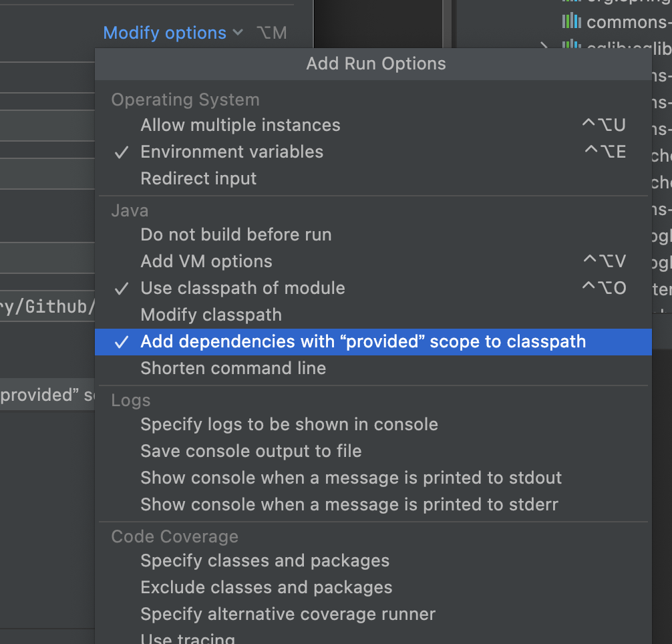Enable Show console on stderr message
The height and width of the screenshot is (644, 672).
click(349, 504)
